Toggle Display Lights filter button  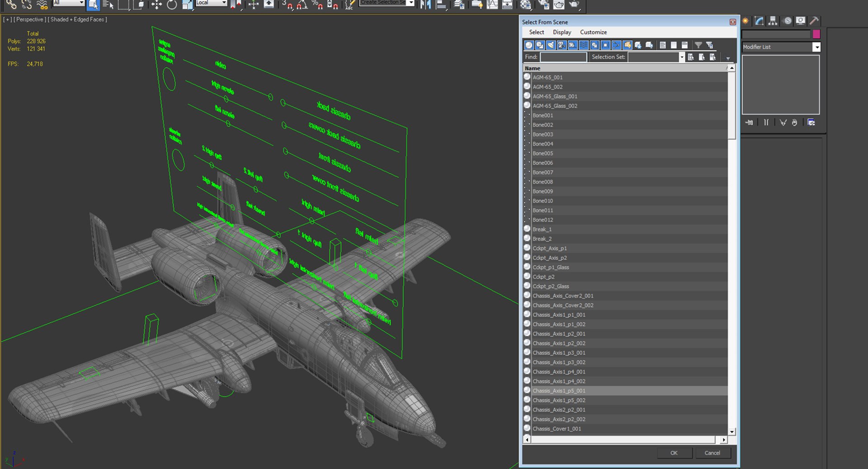[551, 45]
